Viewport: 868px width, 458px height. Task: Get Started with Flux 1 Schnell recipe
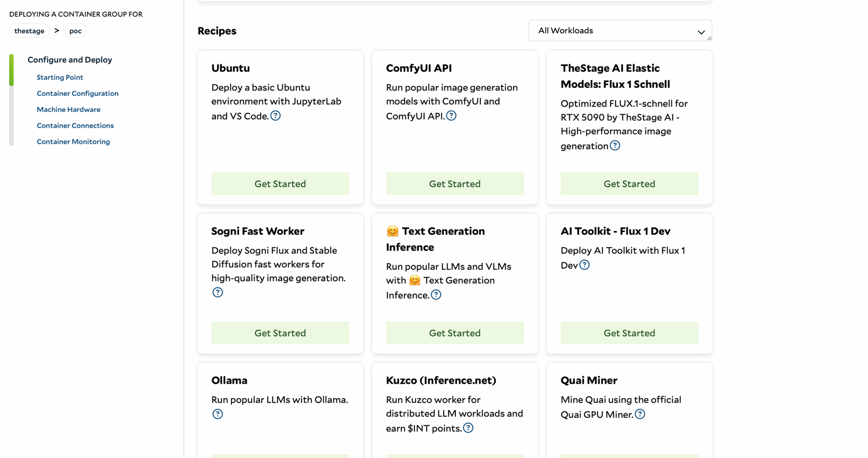click(x=629, y=184)
